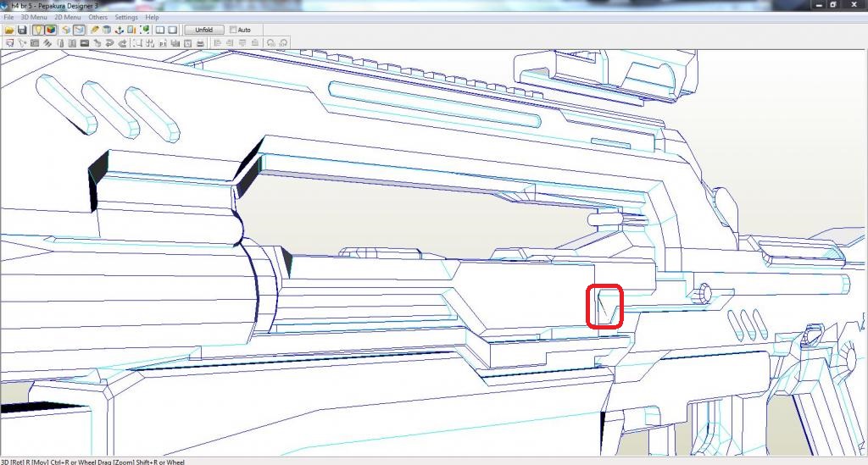Image resolution: width=868 pixels, height=465 pixels.
Task: Click the title text 'h4 br 5 - Pepakura Designer 3'
Action: tap(55, 6)
